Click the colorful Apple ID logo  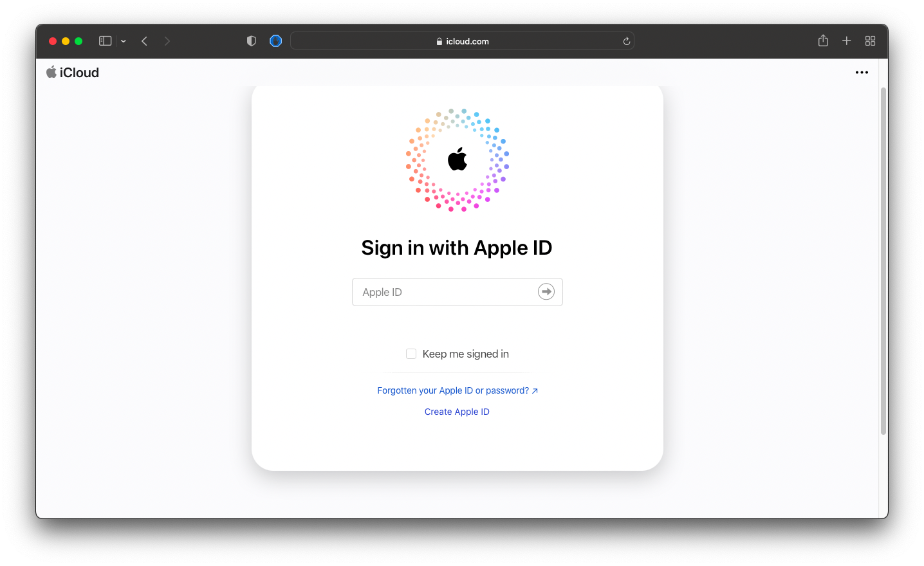pos(457,161)
